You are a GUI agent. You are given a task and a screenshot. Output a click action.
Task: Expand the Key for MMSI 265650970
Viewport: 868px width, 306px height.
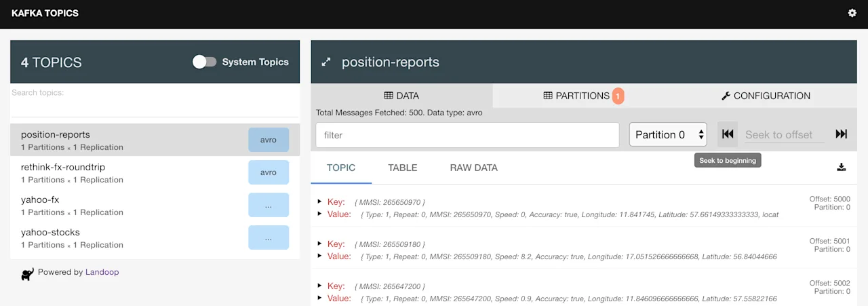(x=319, y=202)
